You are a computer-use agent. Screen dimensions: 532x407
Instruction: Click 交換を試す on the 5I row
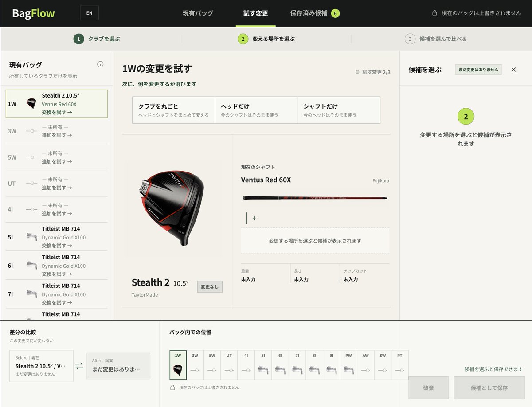tap(57, 246)
